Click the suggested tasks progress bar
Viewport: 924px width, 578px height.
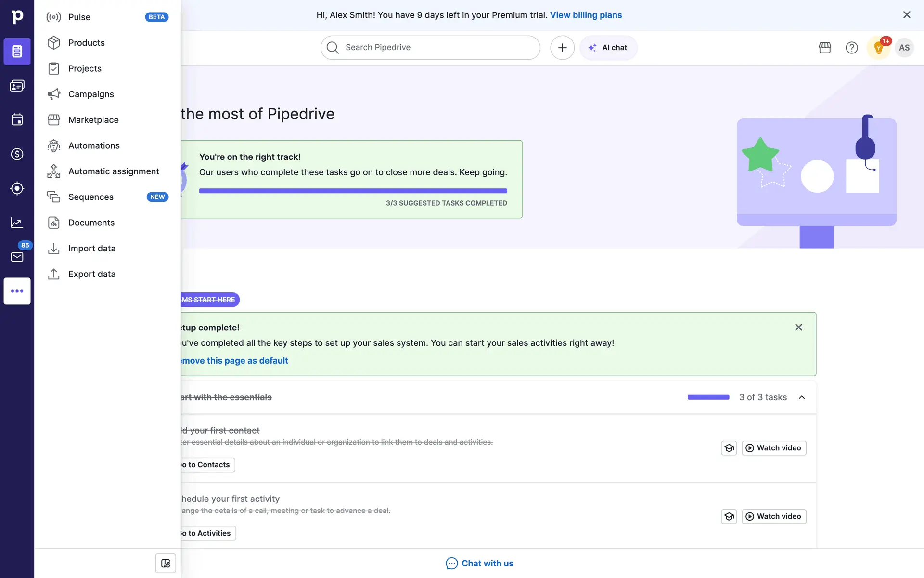[x=353, y=191]
